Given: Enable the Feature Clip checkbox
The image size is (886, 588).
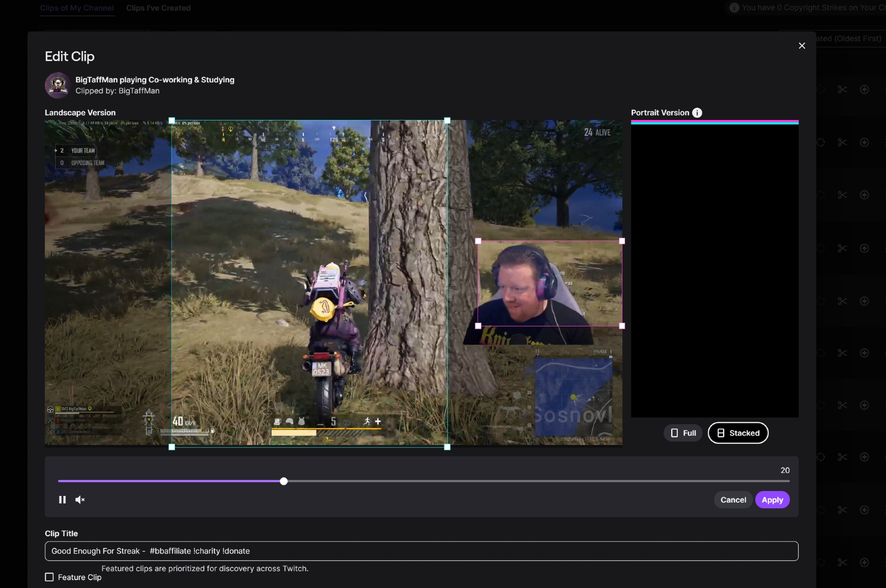Looking at the screenshot, I should click(49, 577).
